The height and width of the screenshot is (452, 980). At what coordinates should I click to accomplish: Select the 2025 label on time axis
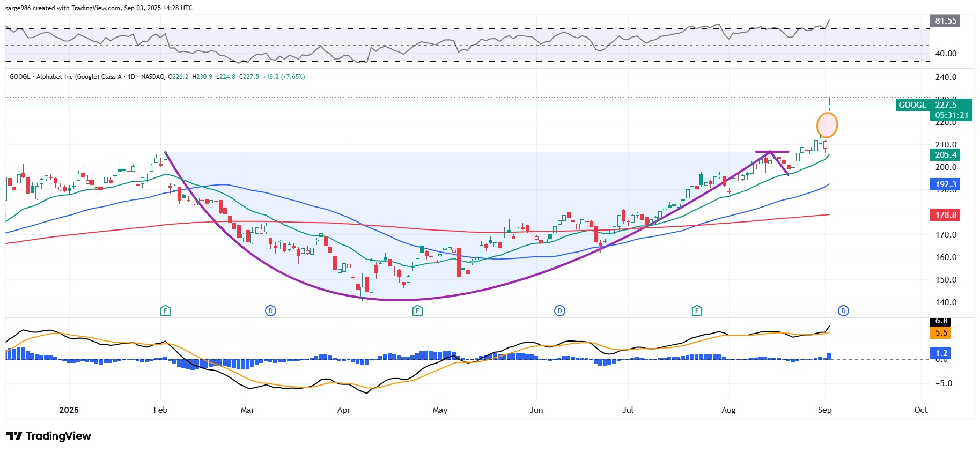coord(69,410)
